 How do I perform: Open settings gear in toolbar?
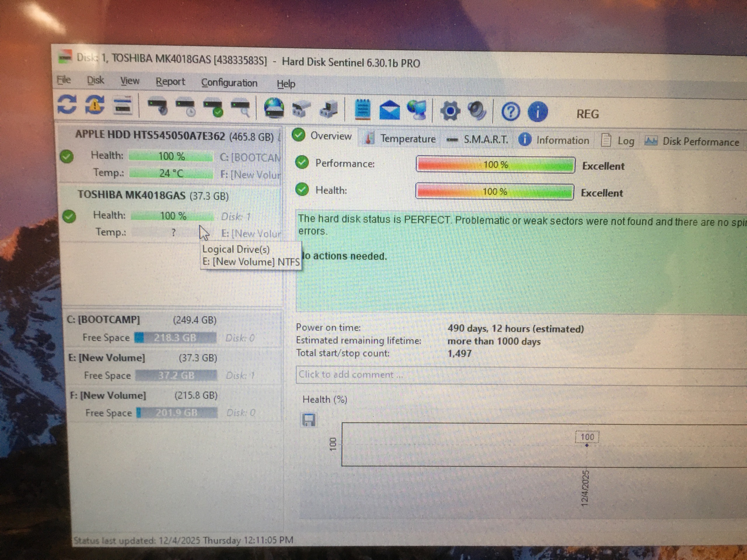pos(450,111)
